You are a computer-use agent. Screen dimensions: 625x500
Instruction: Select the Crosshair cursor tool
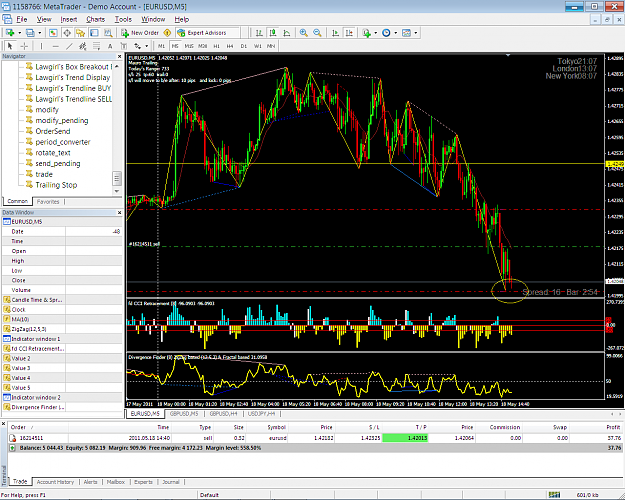pos(24,46)
